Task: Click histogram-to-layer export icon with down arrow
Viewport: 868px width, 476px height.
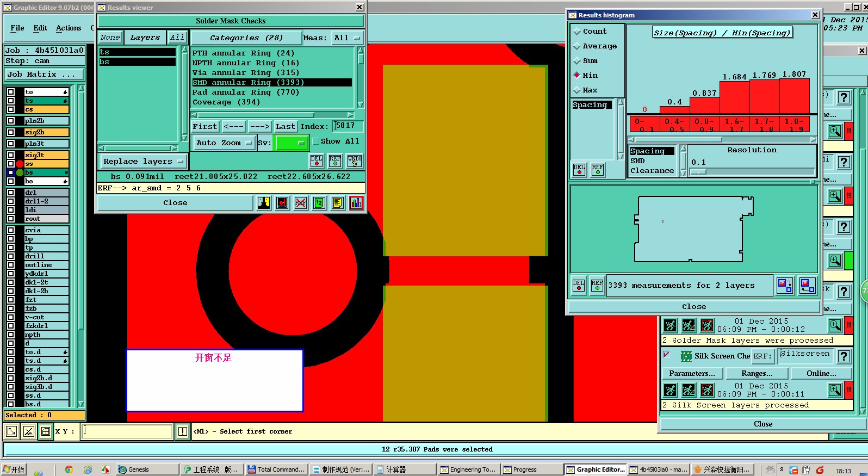Action: click(x=785, y=285)
